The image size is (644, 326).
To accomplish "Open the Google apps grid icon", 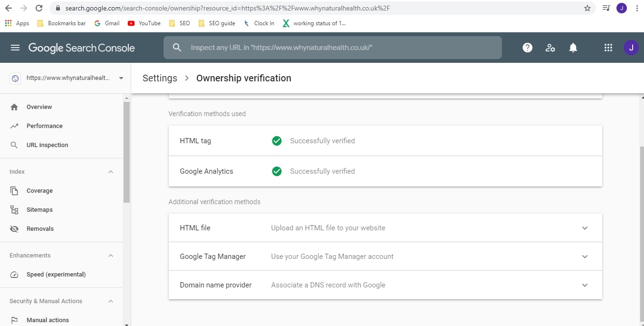I will point(608,48).
